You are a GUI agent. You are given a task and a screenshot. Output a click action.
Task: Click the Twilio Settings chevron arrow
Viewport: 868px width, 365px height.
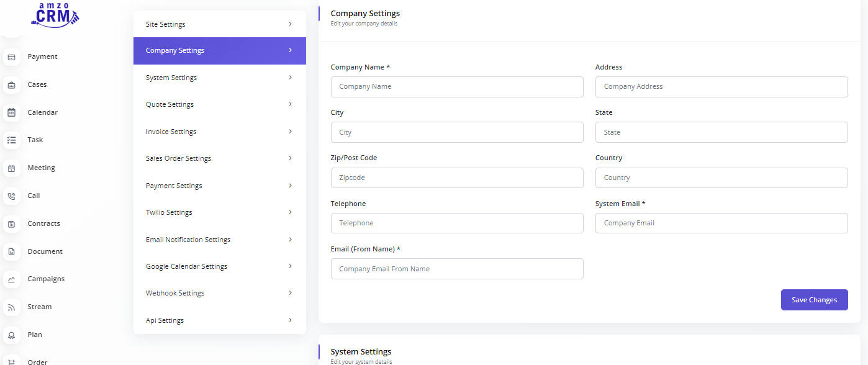290,212
